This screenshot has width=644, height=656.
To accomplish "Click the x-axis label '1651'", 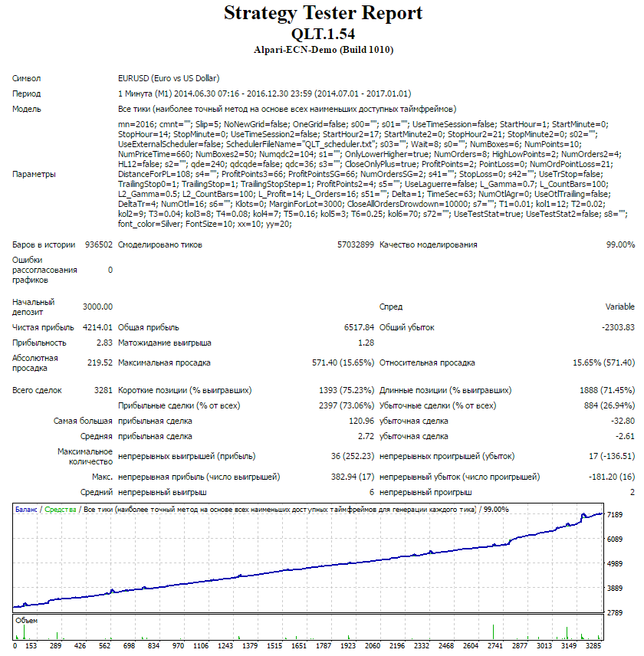I will (299, 646).
